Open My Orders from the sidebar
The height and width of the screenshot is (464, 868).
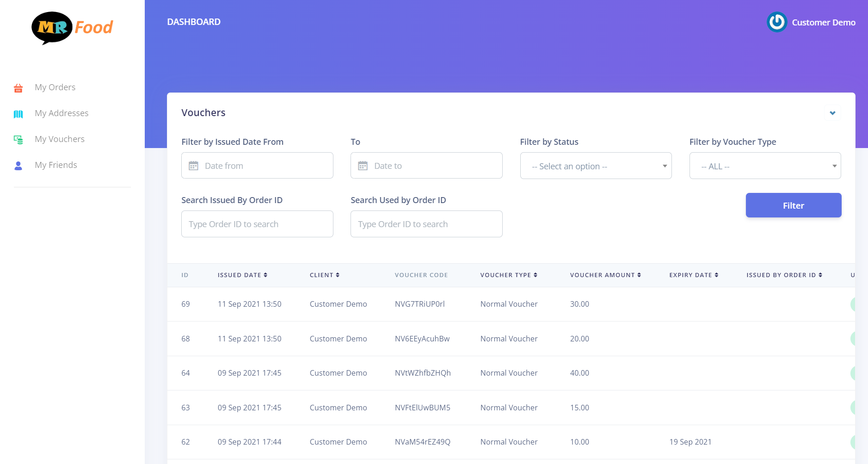tap(55, 87)
